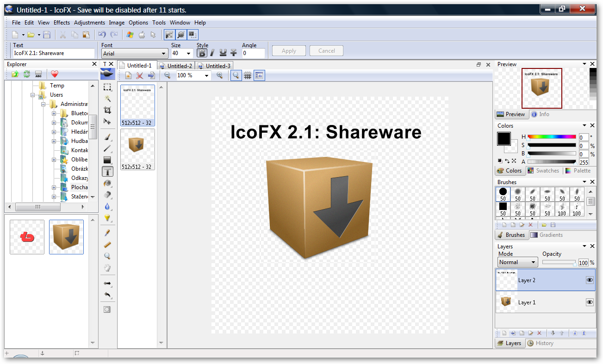
Task: Switch to the History tab
Action: (540, 343)
